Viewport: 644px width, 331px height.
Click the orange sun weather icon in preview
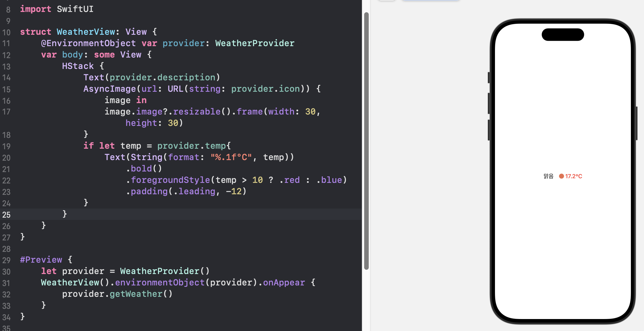tap(561, 176)
